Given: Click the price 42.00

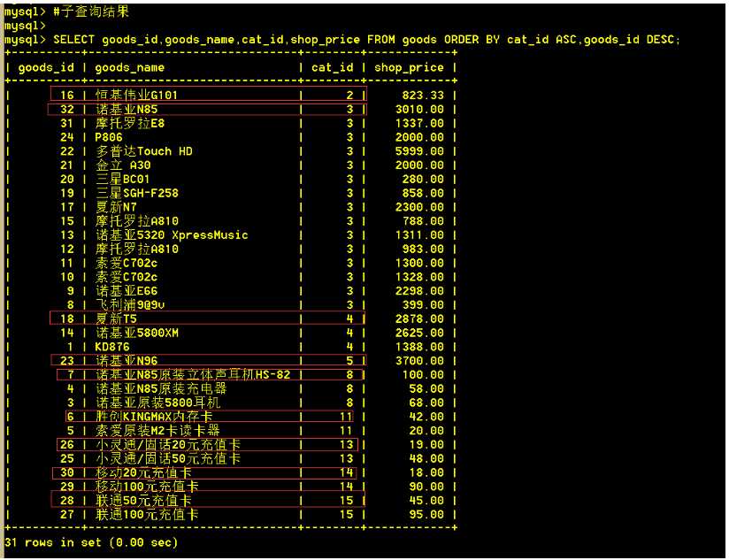Looking at the screenshot, I should (x=426, y=417).
